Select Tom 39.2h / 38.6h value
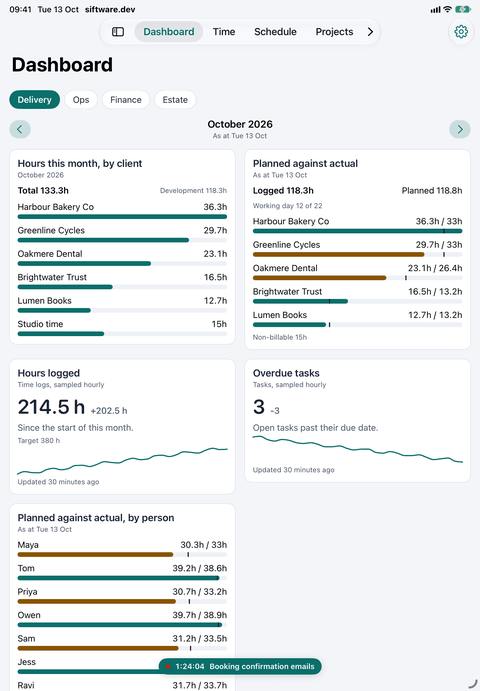 tap(200, 568)
